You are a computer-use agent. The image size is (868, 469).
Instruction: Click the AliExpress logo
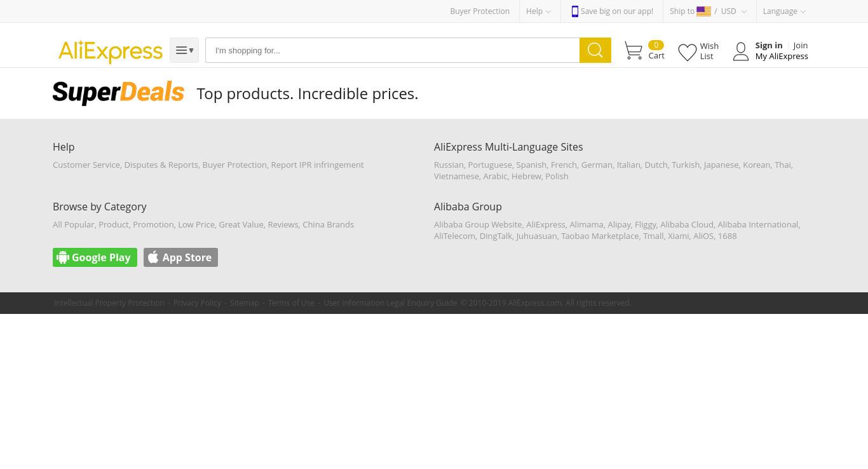pos(111,51)
